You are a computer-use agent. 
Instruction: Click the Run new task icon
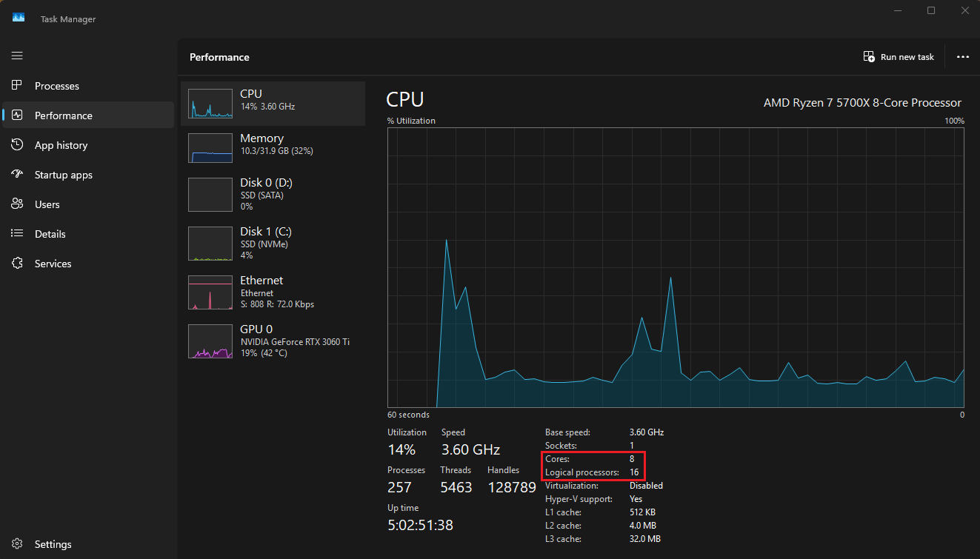(870, 57)
